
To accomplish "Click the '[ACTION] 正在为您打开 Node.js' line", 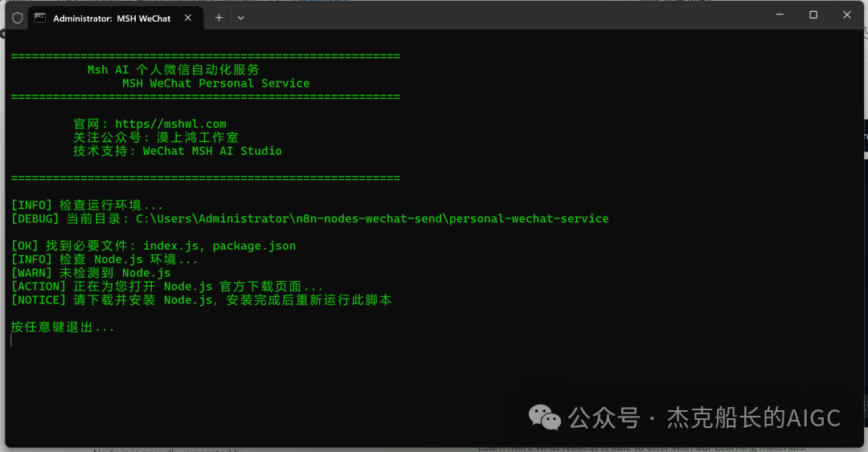I will point(166,287).
